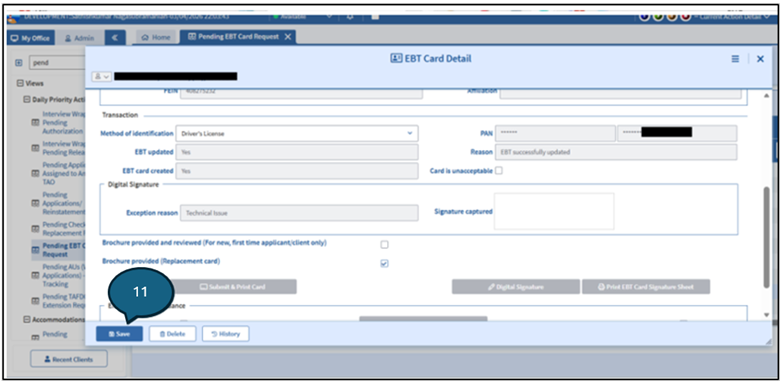780x381 pixels.
Task: Click the Exception reason field
Action: click(x=299, y=213)
